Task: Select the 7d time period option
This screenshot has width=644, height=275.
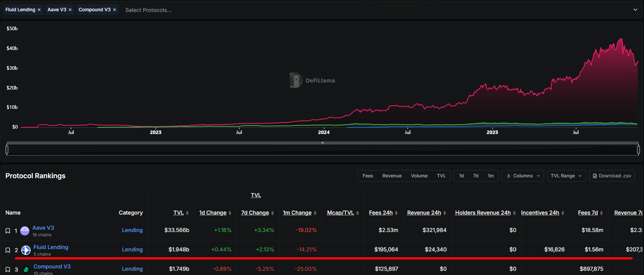Action: point(476,176)
